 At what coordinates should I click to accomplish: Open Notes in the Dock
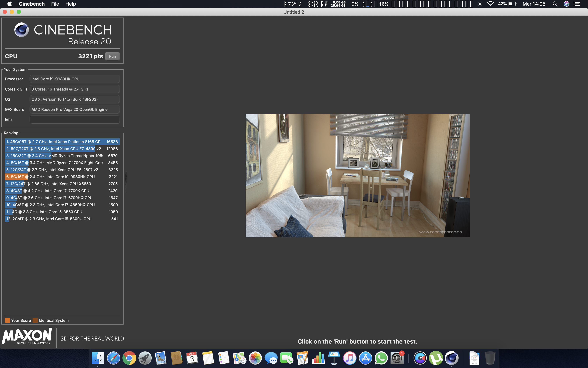[208, 358]
